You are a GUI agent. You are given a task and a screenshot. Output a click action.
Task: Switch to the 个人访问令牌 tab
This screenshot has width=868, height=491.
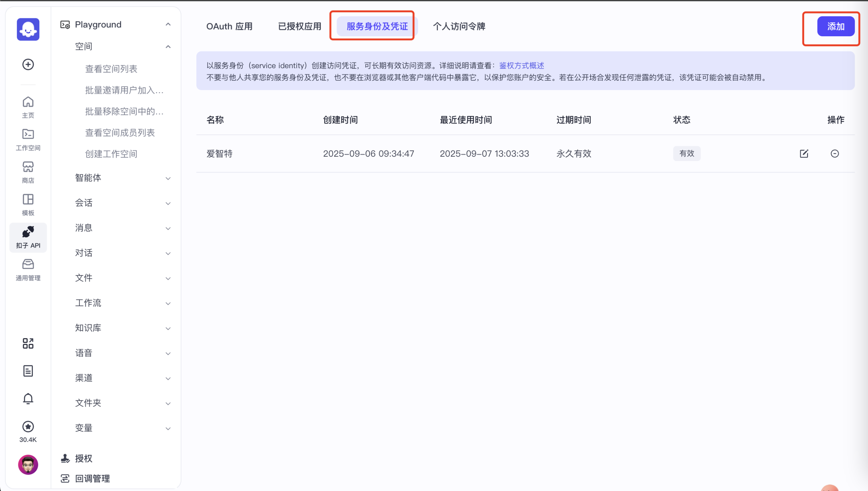coord(459,26)
